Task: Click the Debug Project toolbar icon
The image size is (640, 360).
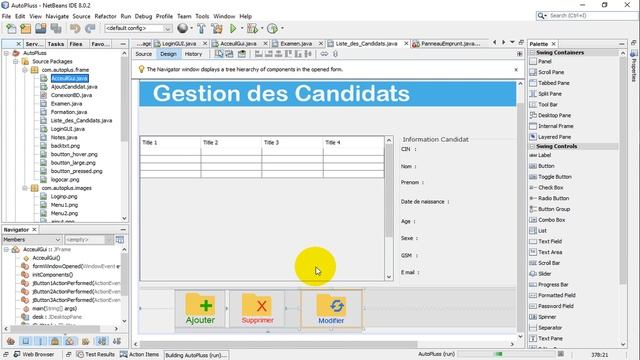Action: tap(252, 28)
